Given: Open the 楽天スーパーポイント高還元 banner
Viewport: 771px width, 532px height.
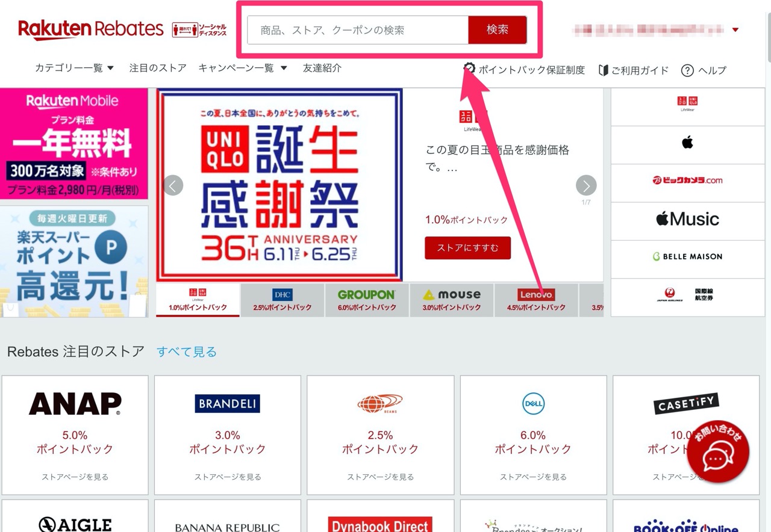Looking at the screenshot, I should tap(74, 261).
